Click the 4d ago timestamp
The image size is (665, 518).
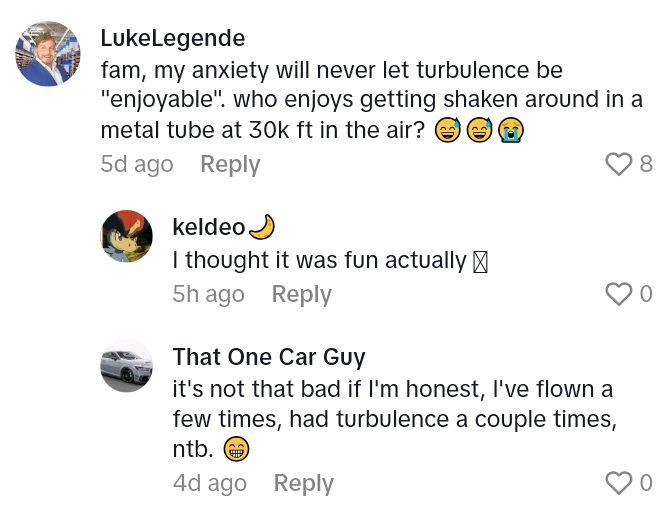pyautogui.click(x=209, y=483)
